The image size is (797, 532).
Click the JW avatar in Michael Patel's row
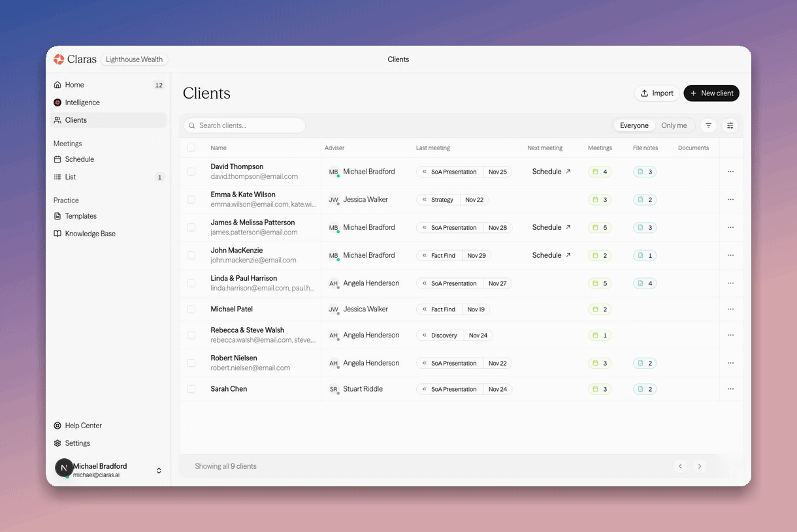pyautogui.click(x=333, y=309)
